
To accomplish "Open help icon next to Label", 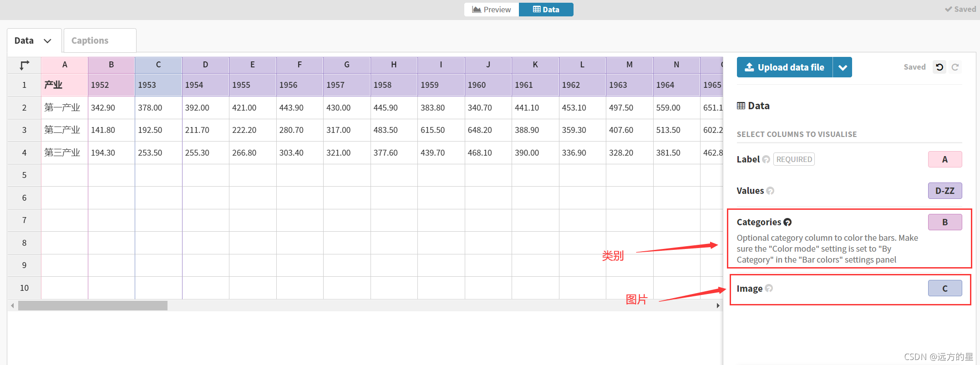I will pos(766,159).
